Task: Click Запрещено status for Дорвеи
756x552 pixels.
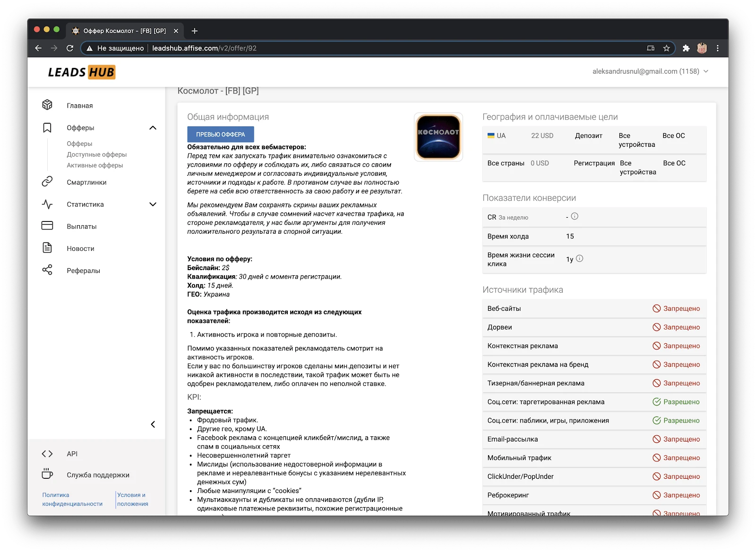Action: (676, 327)
